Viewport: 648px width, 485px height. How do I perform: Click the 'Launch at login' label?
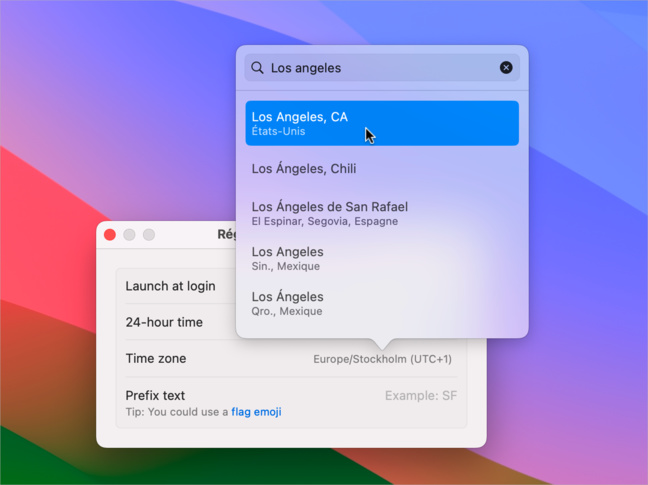[x=170, y=286]
